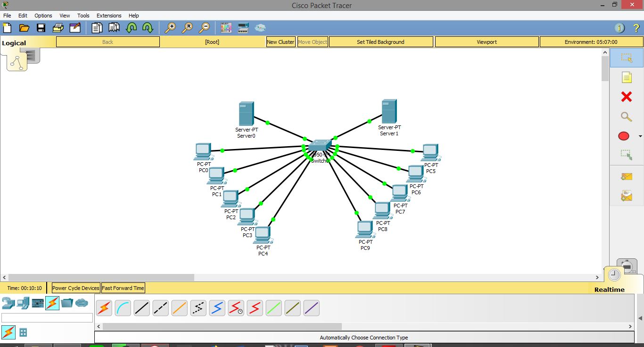Viewport: 644px width, 347px height.
Task: Expand the shape drawing dropdown arrow
Action: (639, 136)
